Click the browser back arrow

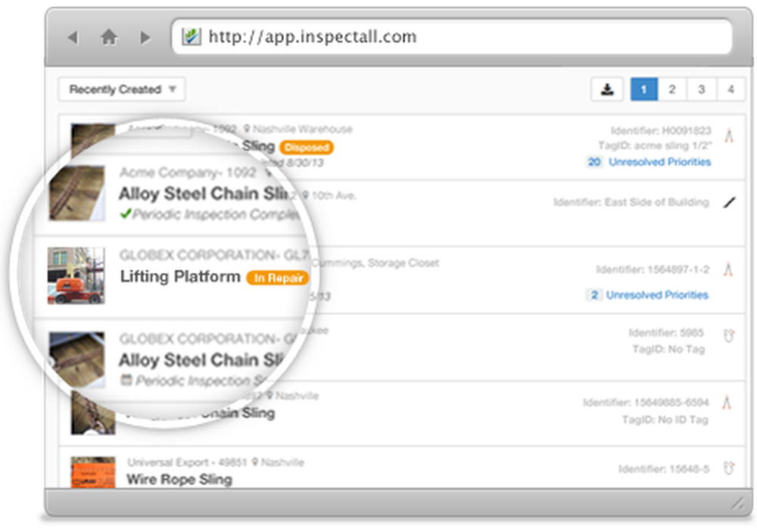(73, 37)
